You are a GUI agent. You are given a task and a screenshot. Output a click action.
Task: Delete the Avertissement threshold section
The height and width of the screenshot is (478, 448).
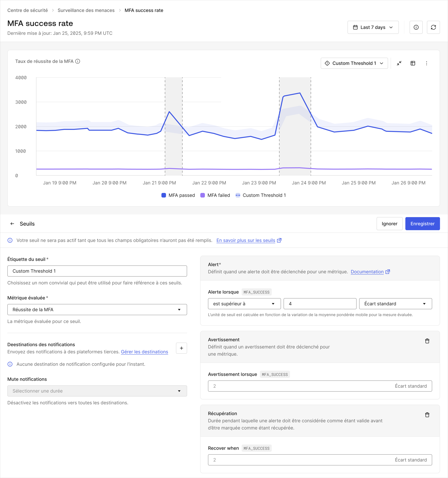point(427,341)
